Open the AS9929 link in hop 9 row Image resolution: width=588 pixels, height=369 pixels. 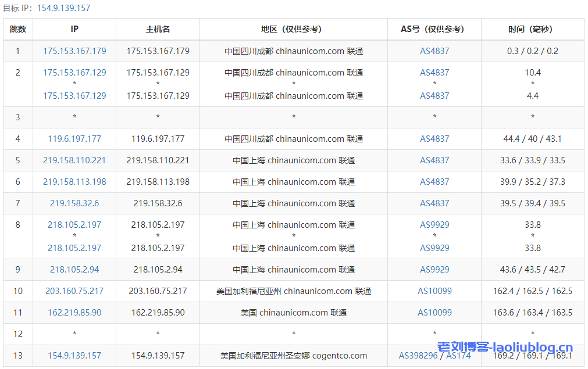434,270
